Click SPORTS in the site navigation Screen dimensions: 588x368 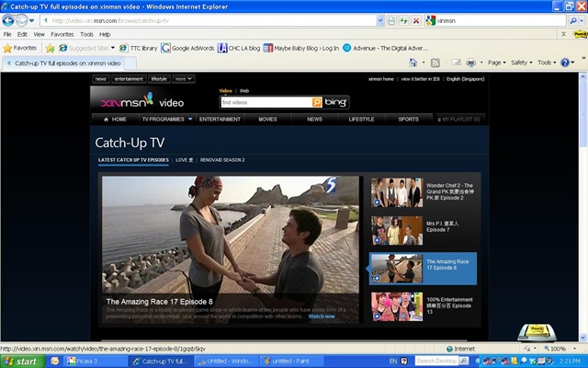click(x=408, y=119)
